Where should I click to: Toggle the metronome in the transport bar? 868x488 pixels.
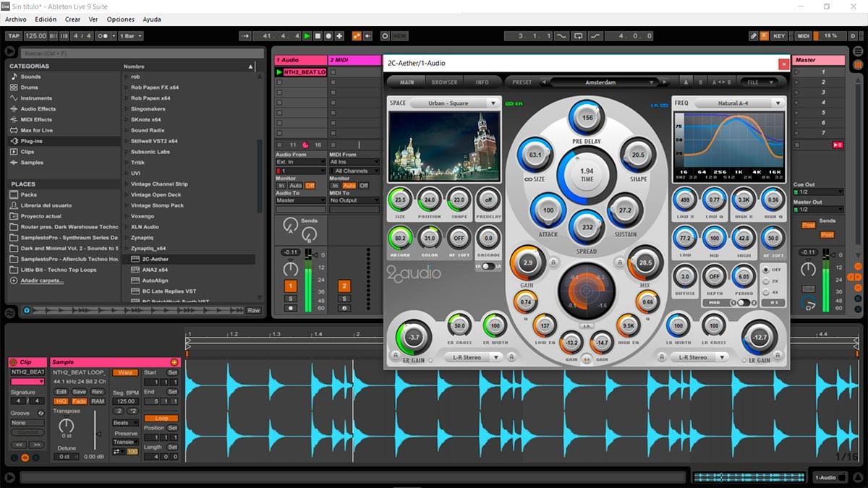[104, 35]
